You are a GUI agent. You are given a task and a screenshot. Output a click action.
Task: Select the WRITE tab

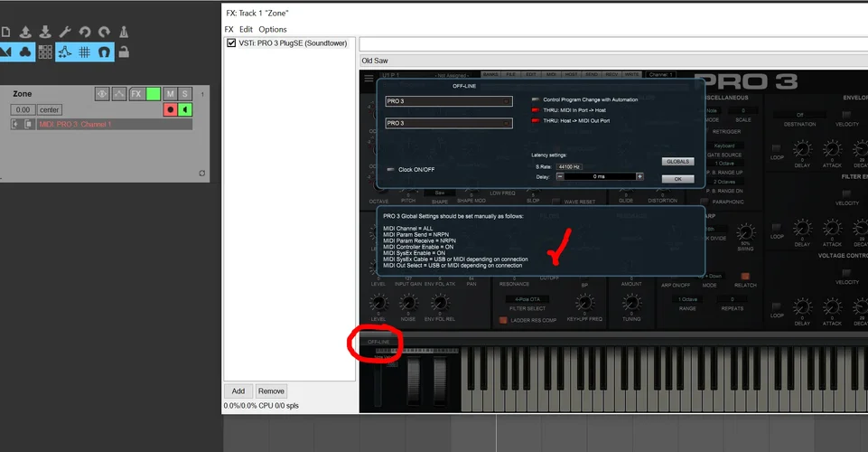[x=631, y=74]
